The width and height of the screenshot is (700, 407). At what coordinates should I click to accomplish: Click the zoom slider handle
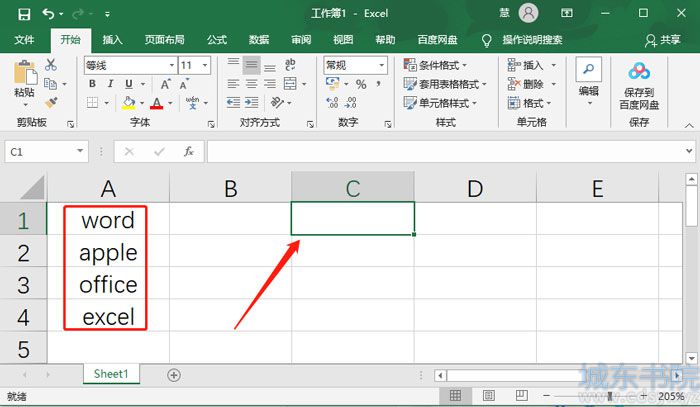pos(610,396)
